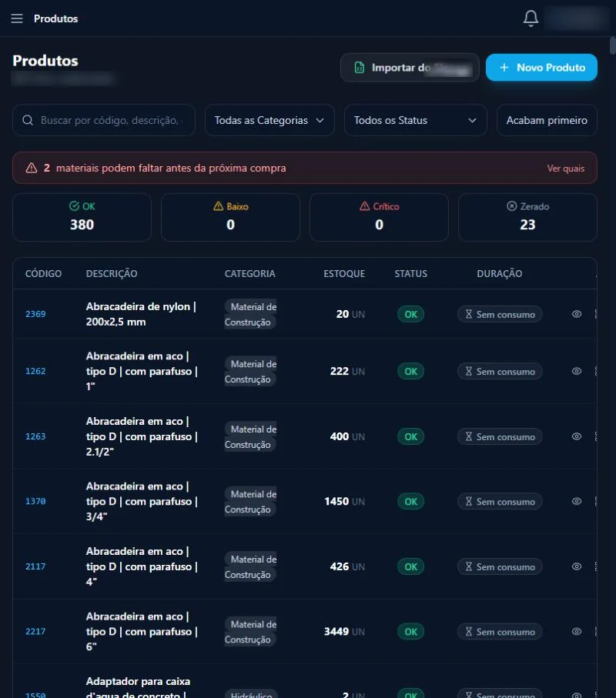The width and height of the screenshot is (616, 698).
Task: Open the hamburger navigation menu
Action: [x=17, y=18]
